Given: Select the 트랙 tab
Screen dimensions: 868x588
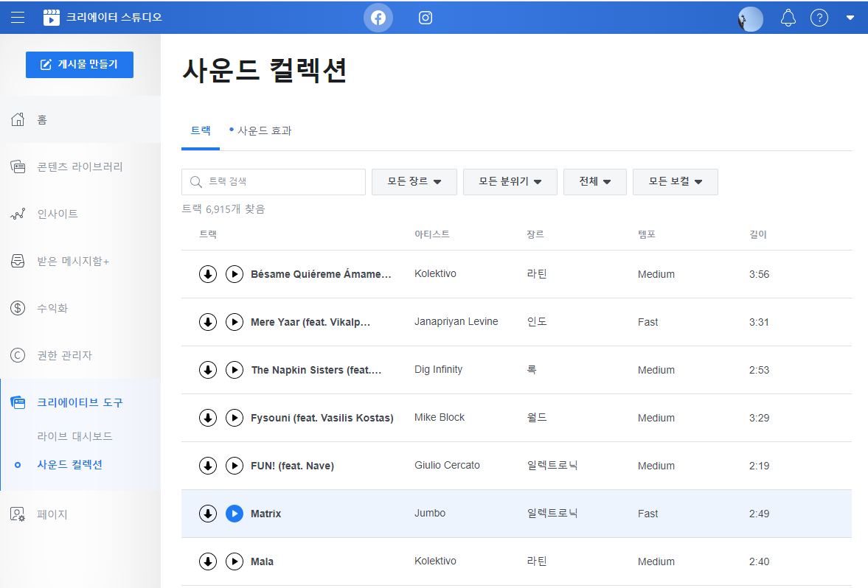Looking at the screenshot, I should 201,131.
